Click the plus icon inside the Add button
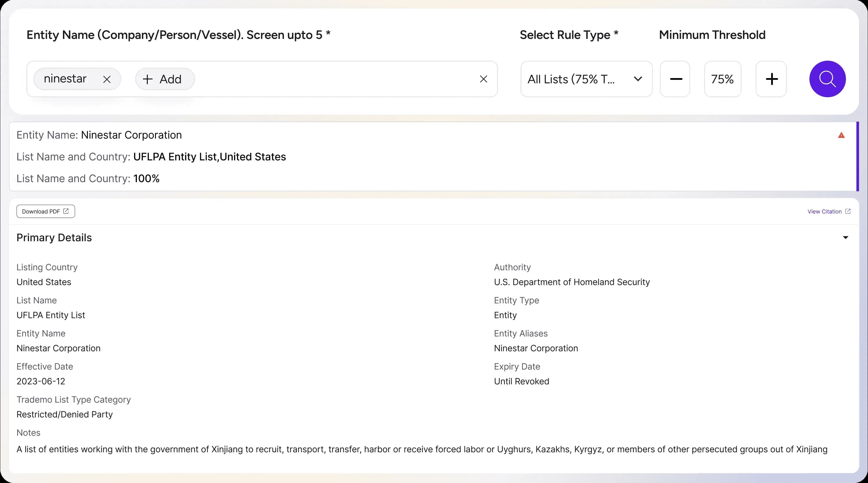This screenshot has height=483, width=868. pyautogui.click(x=148, y=79)
